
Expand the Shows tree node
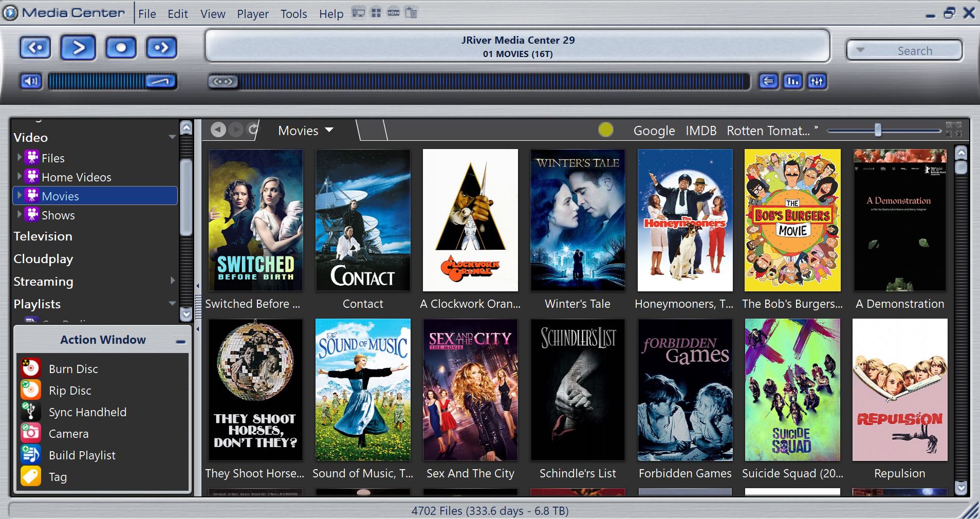coord(20,214)
